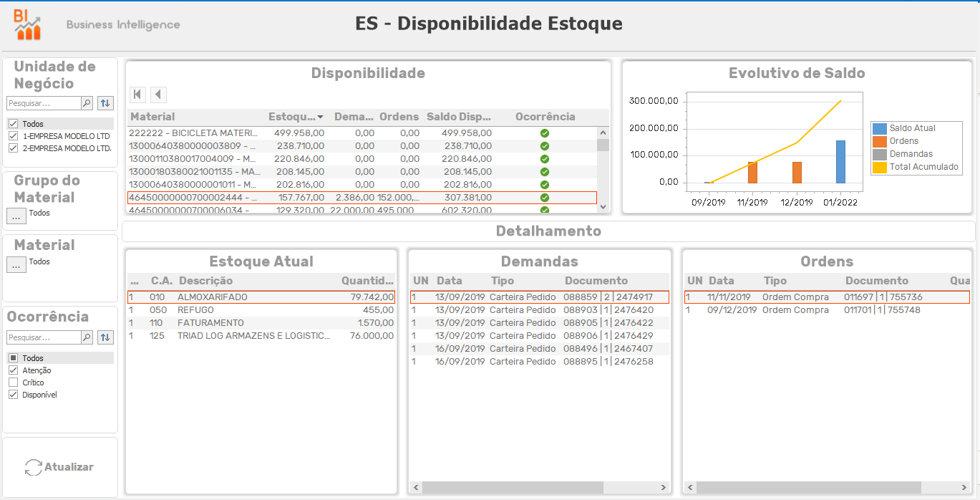Screen dimensions: 980x500
Task: Click Estoque column sort arrow
Action: pos(320,117)
